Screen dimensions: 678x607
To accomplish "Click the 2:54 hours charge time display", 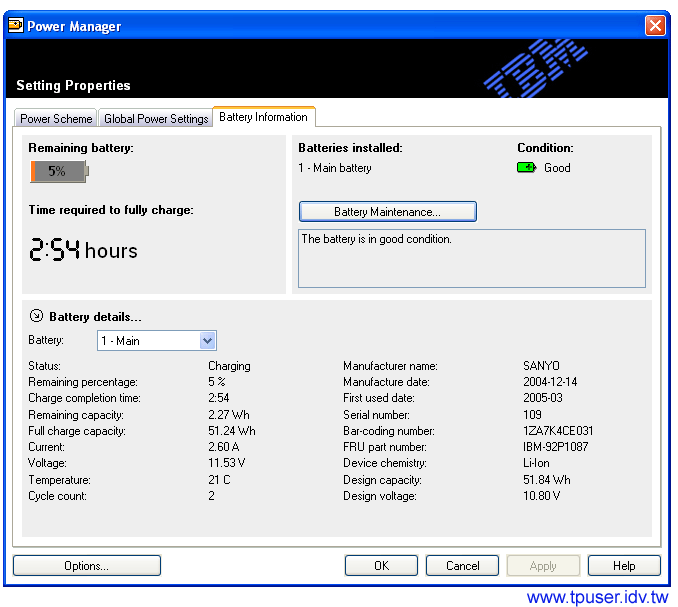I will point(83,250).
